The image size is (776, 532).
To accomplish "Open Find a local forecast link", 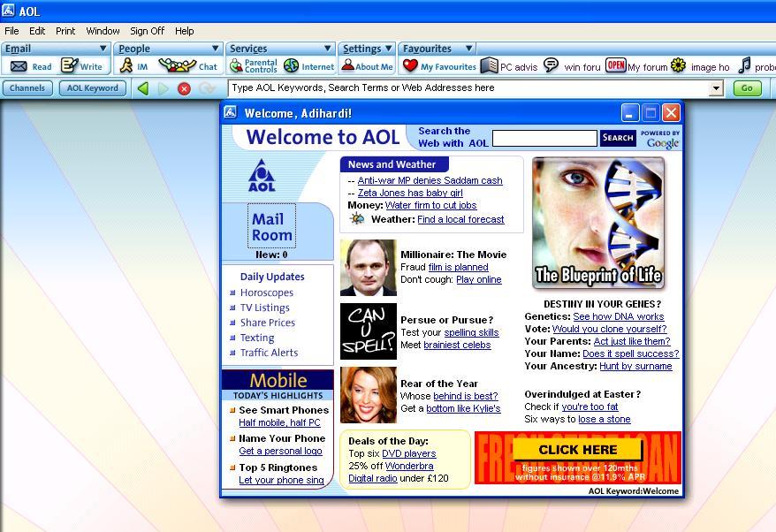I will (x=460, y=219).
